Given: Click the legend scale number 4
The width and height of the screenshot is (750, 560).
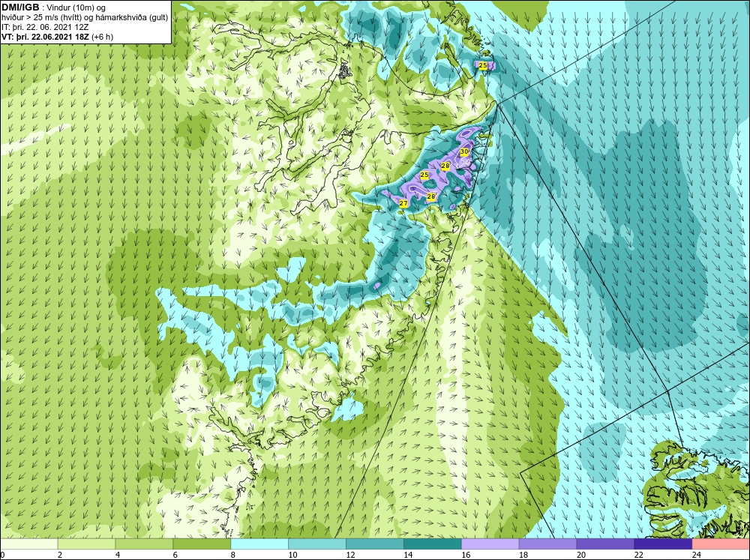Looking at the screenshot, I should pos(118,555).
